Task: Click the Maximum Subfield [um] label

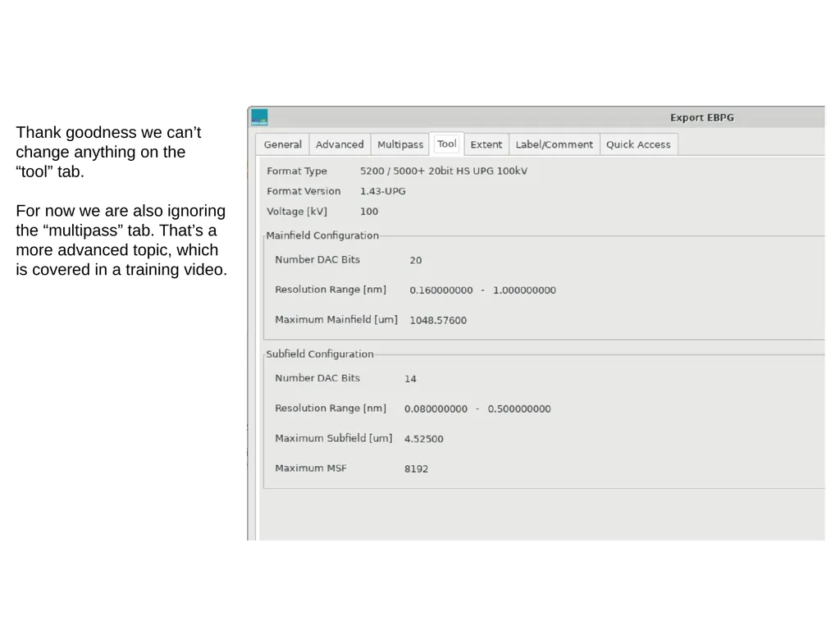Action: point(334,438)
